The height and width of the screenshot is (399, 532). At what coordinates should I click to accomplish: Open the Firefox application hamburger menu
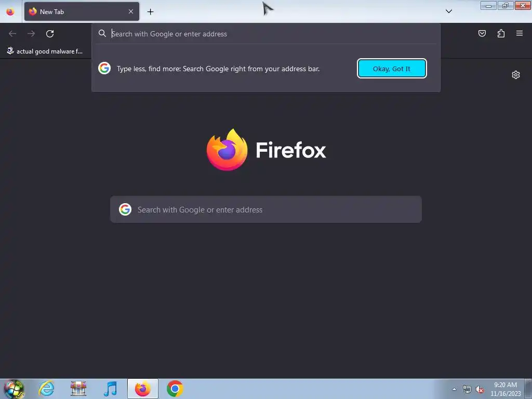tap(520, 33)
